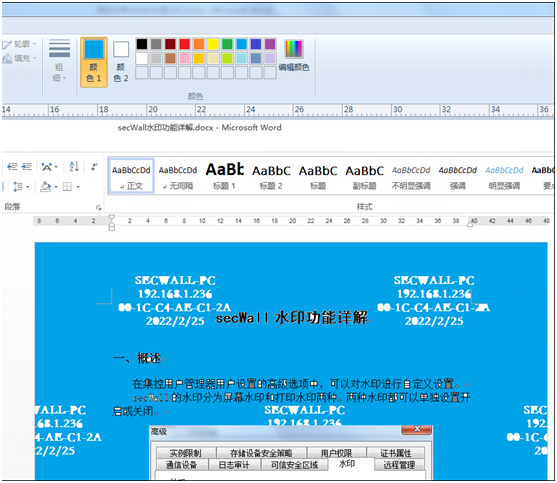Click the shading paint bucket icon
The image size is (557, 483).
tap(45, 186)
